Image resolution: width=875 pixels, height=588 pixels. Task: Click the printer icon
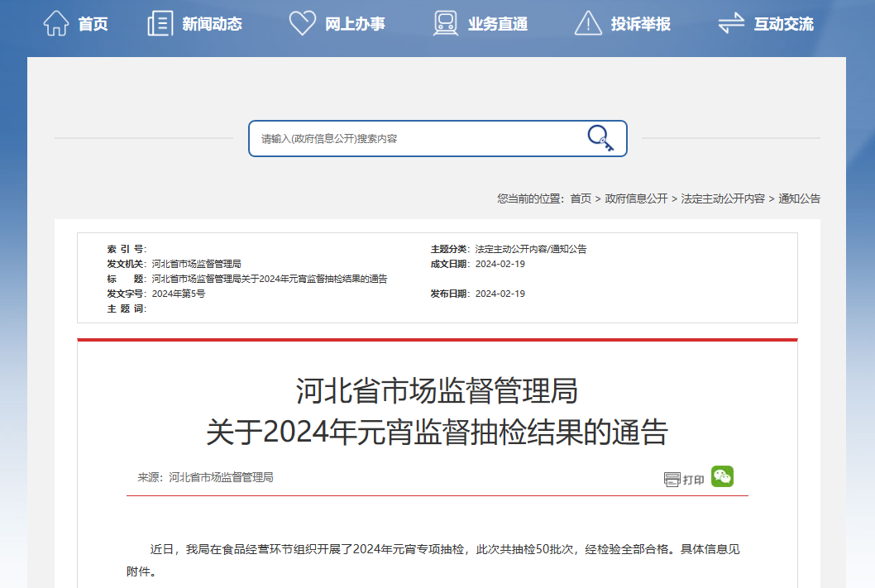672,480
